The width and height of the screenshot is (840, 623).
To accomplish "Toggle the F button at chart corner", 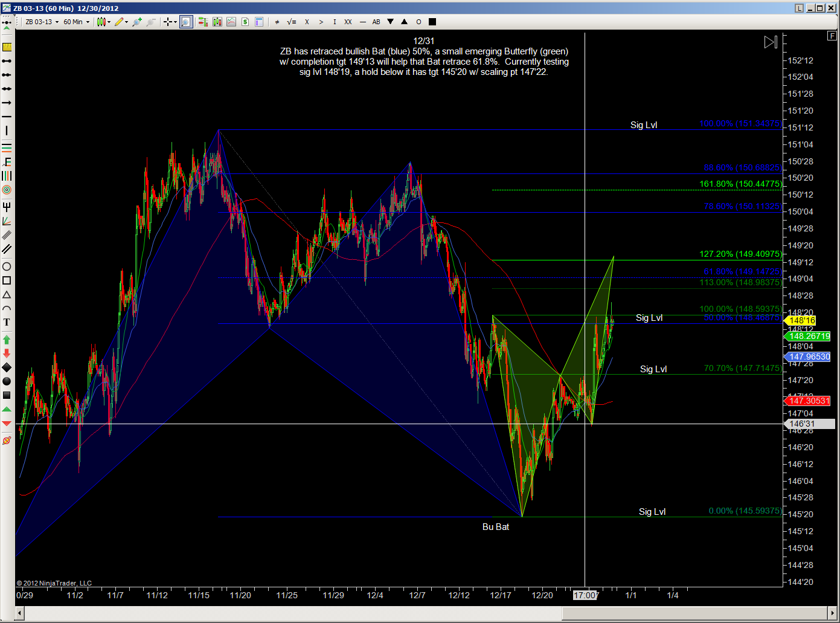I will [832, 36].
